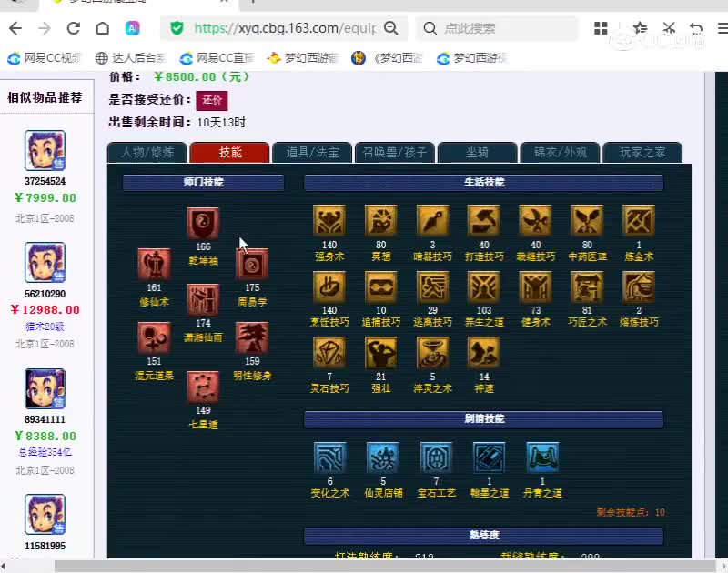Click the red 还价 bargain button
The image size is (728, 573).
[x=211, y=101]
